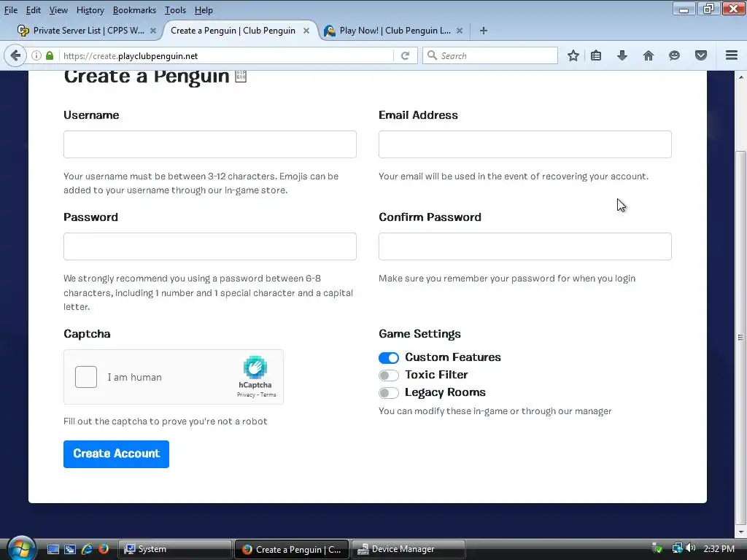Check the I am human captcha box
The width and height of the screenshot is (747, 560).
tap(86, 377)
